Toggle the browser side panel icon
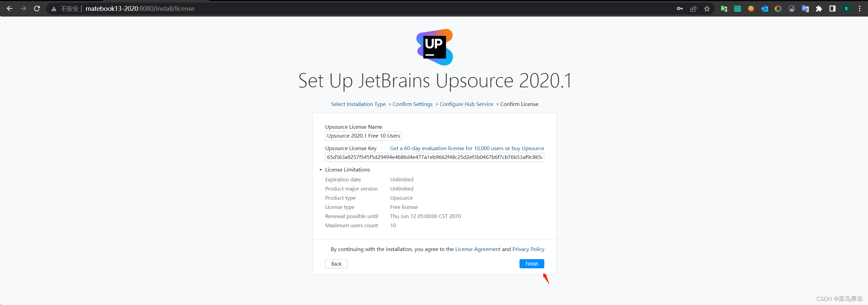The image size is (868, 305). click(x=832, y=9)
